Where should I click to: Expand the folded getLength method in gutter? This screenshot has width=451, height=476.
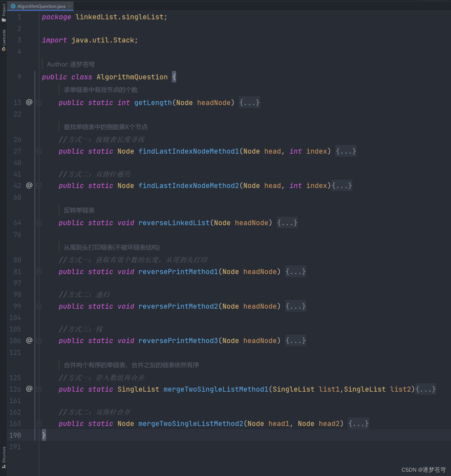[39, 103]
